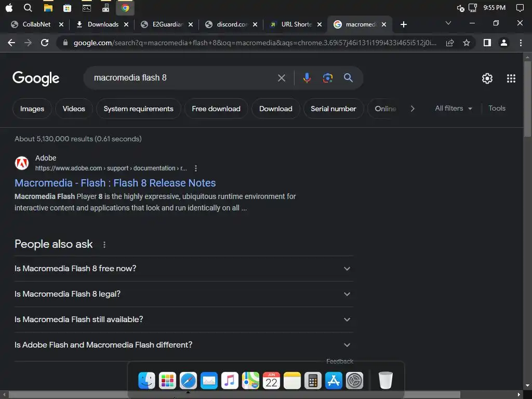The width and height of the screenshot is (532, 399).
Task: Submit search with magnifier icon
Action: 348,78
